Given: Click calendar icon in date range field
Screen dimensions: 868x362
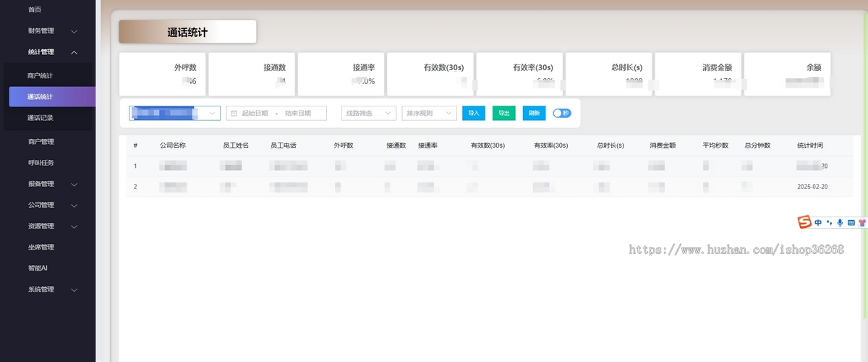Looking at the screenshot, I should [234, 113].
